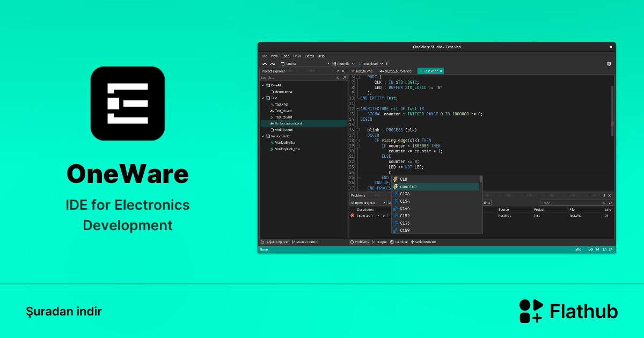Click the undo arrow icon
Image resolution: width=644 pixels, height=338 pixels.
pyautogui.click(x=265, y=64)
